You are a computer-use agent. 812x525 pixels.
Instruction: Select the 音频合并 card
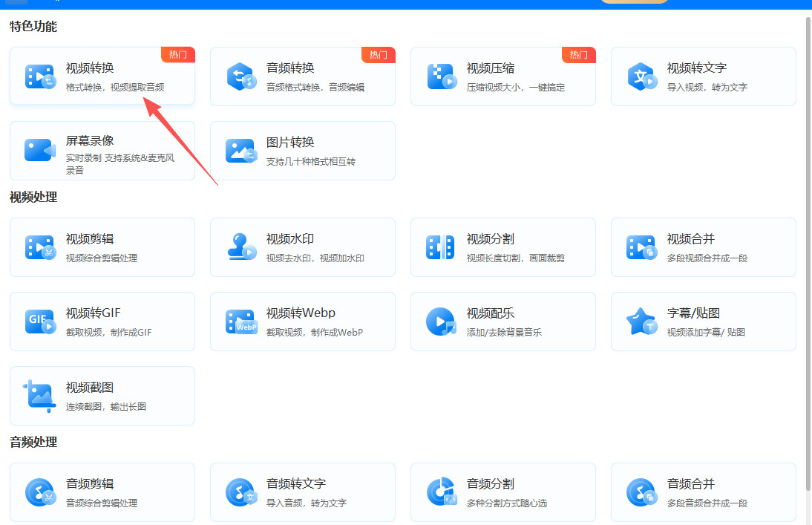(703, 492)
